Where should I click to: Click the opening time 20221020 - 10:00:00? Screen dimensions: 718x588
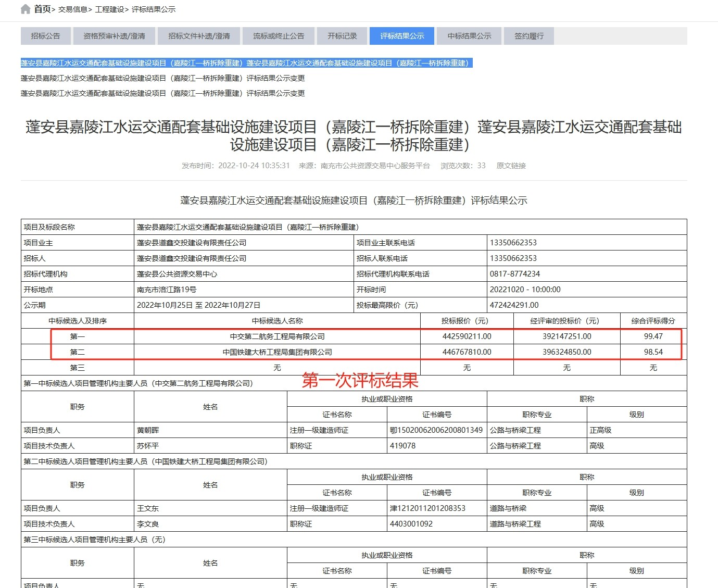(587, 290)
